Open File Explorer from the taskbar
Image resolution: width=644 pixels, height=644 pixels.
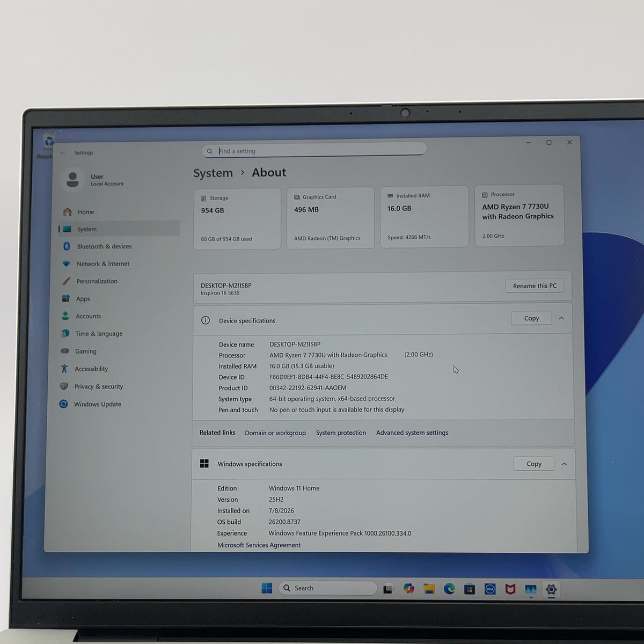[x=429, y=589]
